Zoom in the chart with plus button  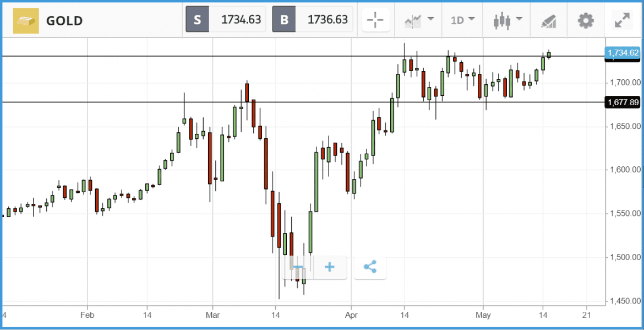(x=330, y=268)
